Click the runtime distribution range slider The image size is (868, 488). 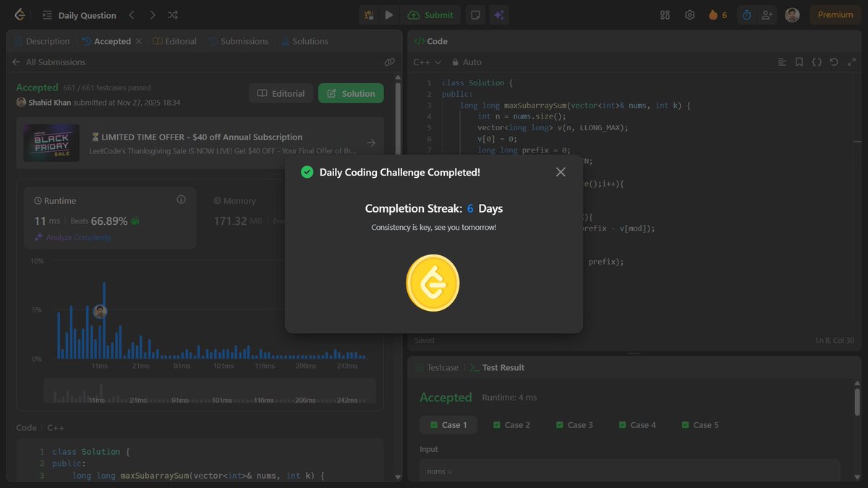point(210,391)
